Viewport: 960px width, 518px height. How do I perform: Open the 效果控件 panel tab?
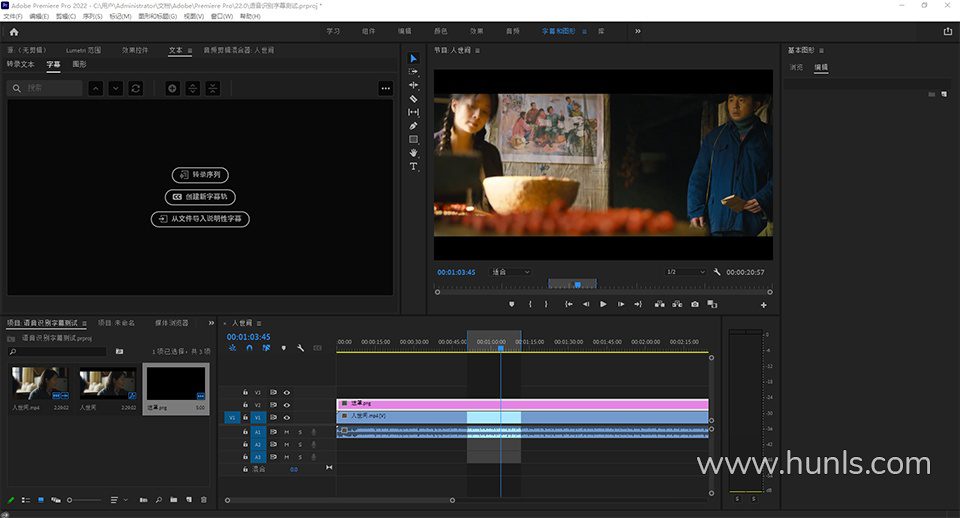(x=135, y=50)
